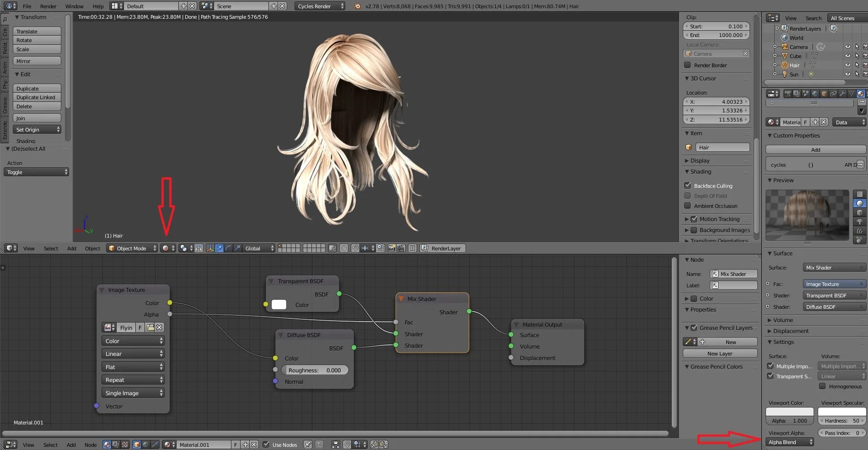
Task: Open the Render menu
Action: click(x=48, y=6)
